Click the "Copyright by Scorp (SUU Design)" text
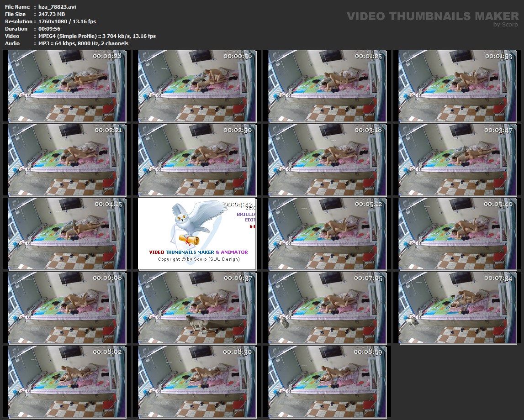The width and height of the screenshot is (524, 420). coord(199,259)
